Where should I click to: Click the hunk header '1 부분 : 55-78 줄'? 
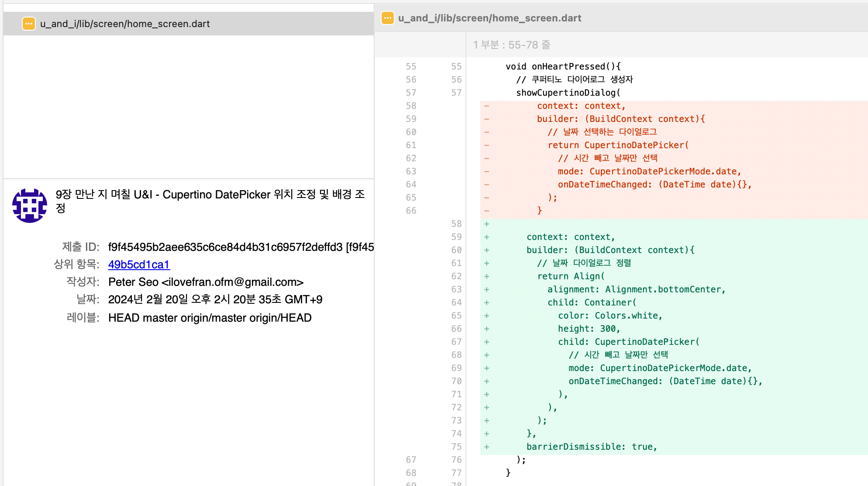pos(511,45)
